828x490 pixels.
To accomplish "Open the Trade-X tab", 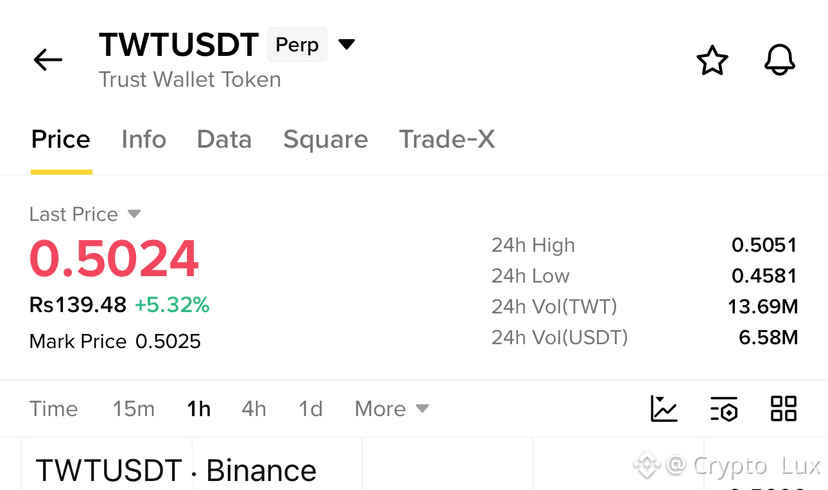I will [447, 139].
